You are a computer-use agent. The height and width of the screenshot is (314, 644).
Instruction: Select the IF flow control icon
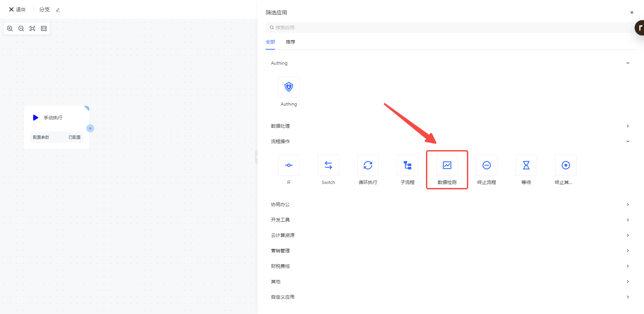pyautogui.click(x=288, y=165)
